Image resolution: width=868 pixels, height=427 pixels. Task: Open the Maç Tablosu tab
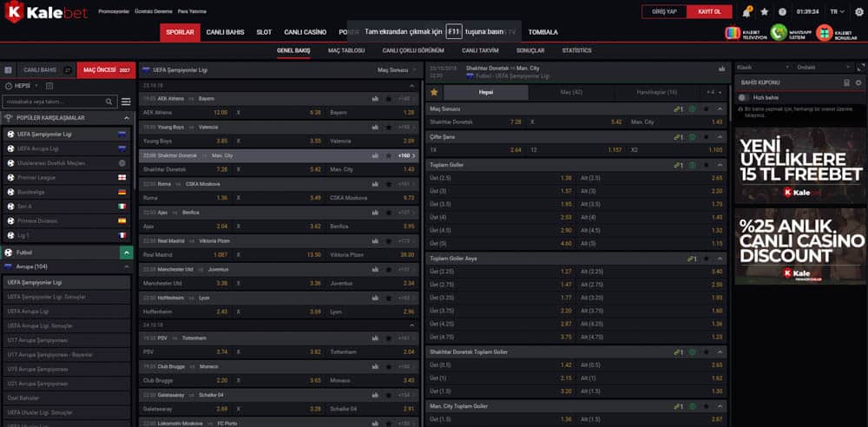(x=346, y=50)
